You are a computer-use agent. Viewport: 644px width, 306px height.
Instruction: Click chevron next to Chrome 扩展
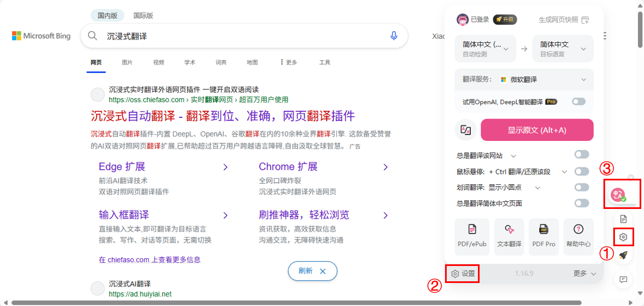pos(385,167)
